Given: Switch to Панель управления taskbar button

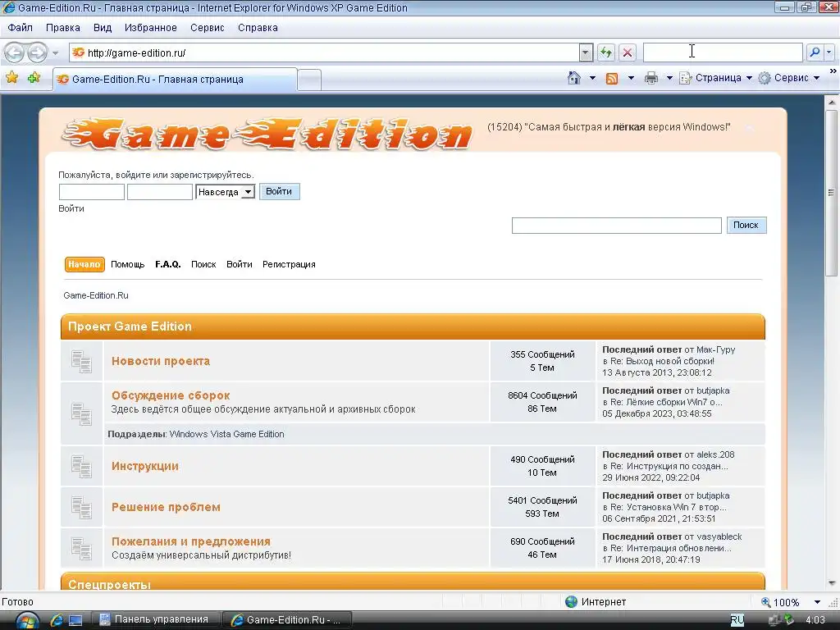Looking at the screenshot, I should pyautogui.click(x=155, y=620).
